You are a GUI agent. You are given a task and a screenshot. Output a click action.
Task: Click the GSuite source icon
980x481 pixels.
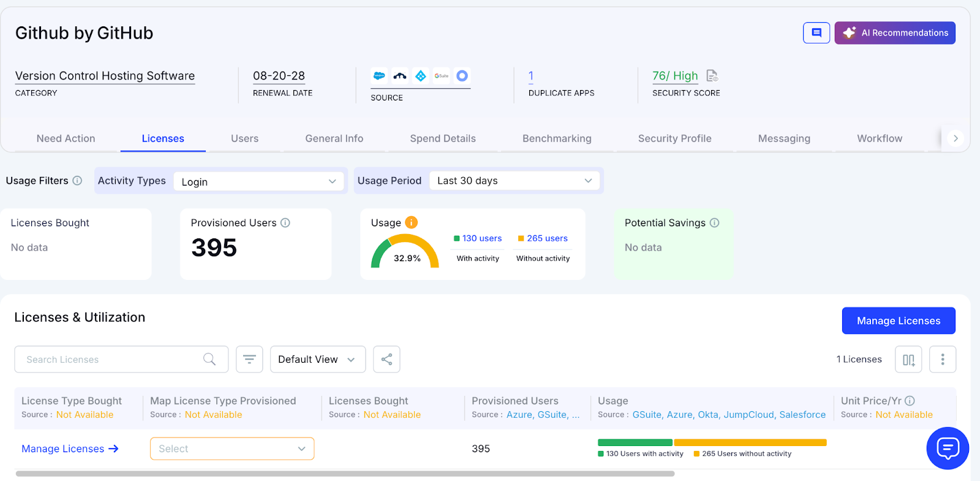point(442,76)
